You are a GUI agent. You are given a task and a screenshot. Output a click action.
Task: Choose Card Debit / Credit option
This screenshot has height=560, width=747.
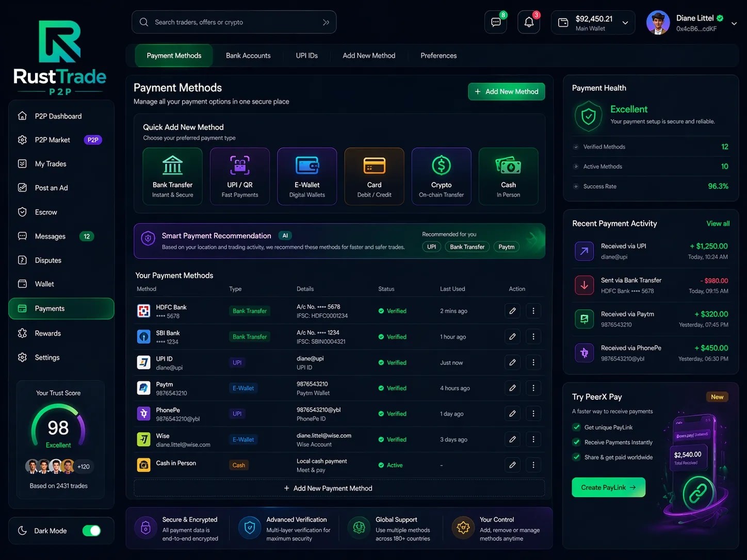point(374,176)
